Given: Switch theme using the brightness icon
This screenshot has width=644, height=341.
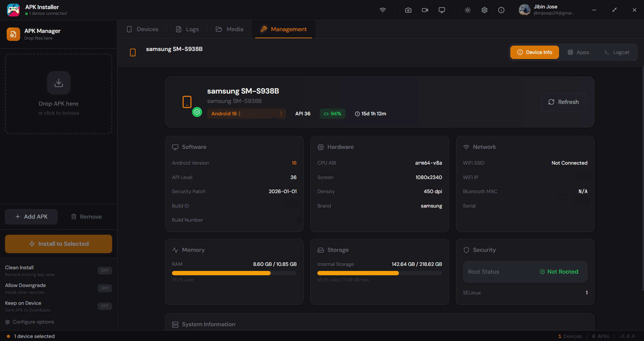Looking at the screenshot, I should pyautogui.click(x=467, y=10).
